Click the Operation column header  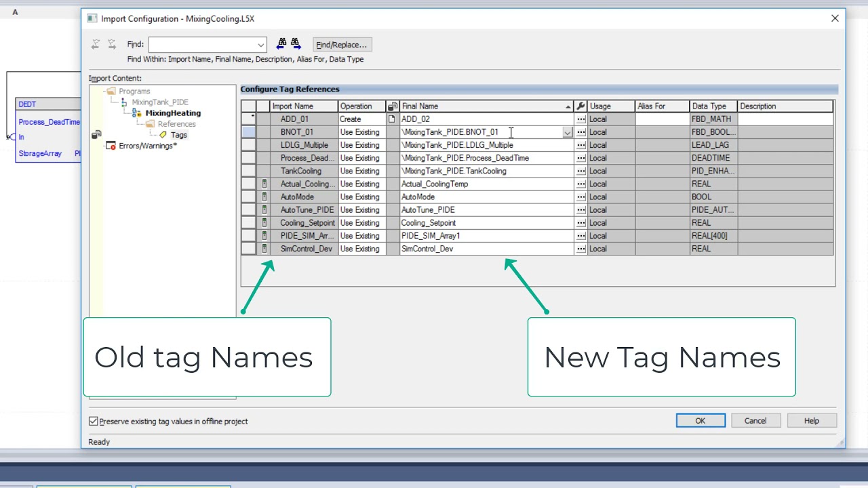point(362,106)
